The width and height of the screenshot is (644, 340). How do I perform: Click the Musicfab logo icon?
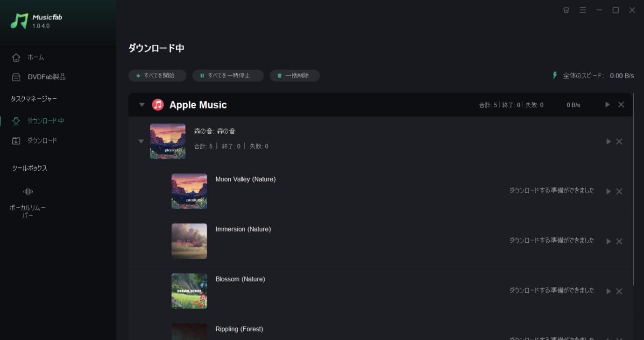coord(19,21)
